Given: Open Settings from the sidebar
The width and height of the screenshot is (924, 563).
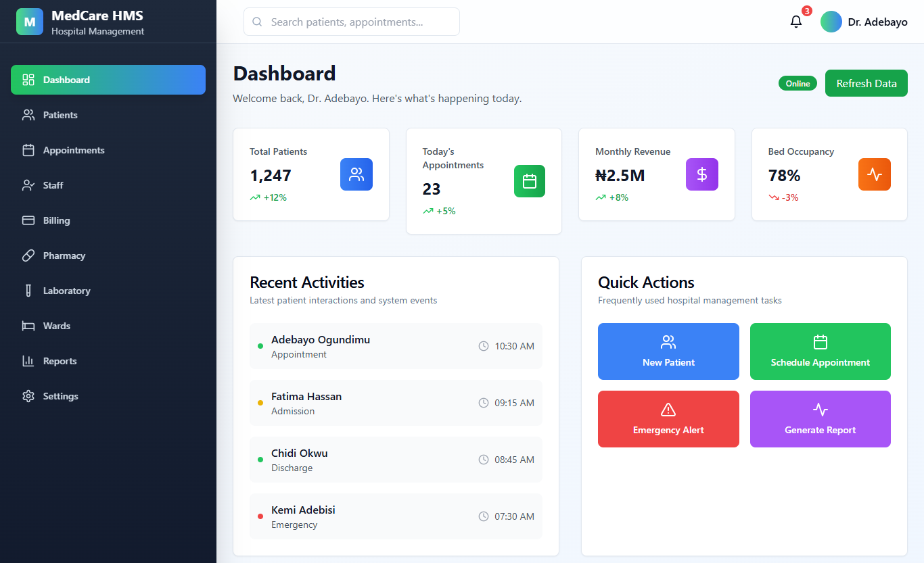Looking at the screenshot, I should point(60,396).
